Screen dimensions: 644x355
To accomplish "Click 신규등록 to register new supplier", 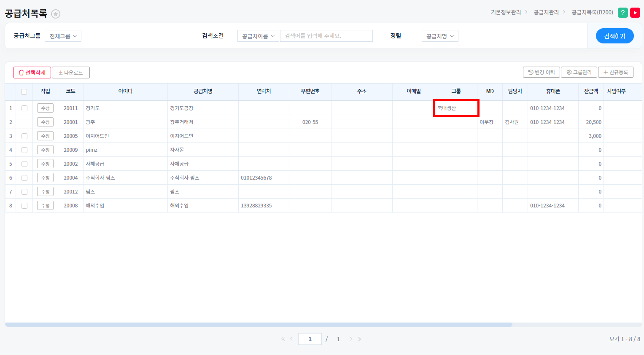I will [615, 73].
